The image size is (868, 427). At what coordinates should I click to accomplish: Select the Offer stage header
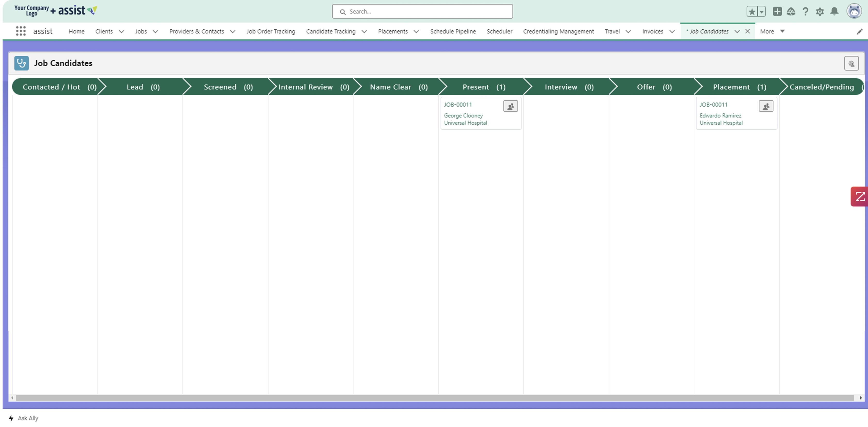coord(654,87)
